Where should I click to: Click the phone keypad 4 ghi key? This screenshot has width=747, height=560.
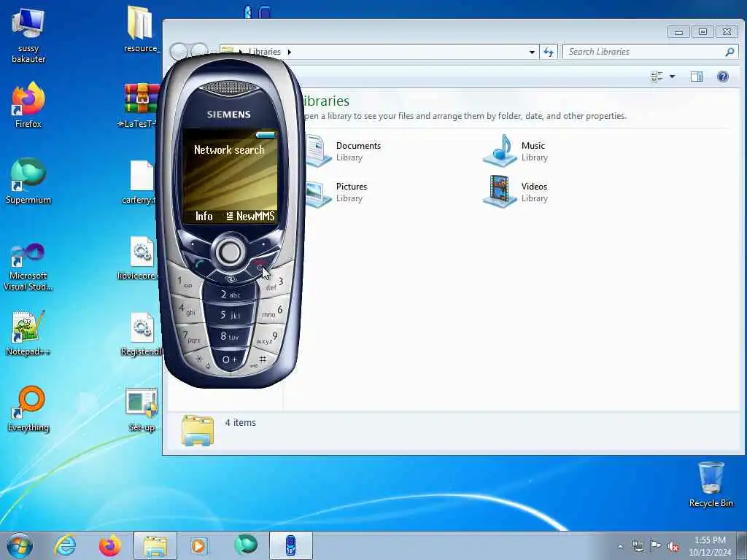pyautogui.click(x=187, y=310)
